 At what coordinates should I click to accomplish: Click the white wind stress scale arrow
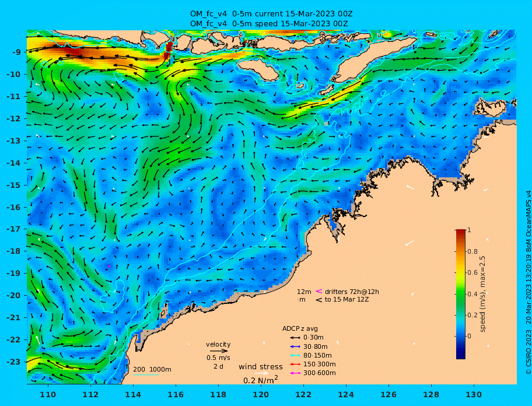(x=261, y=373)
